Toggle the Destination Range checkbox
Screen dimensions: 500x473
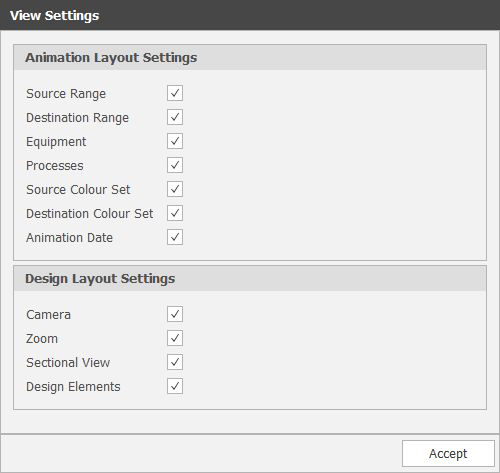click(175, 117)
